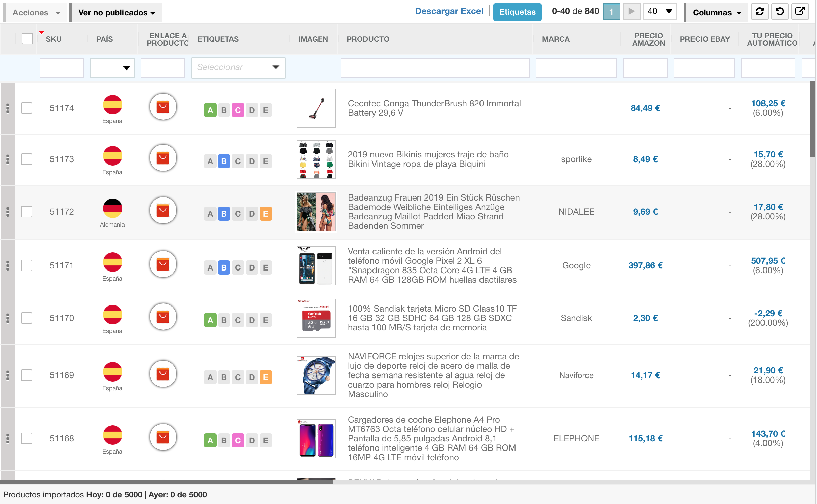817x504 pixels.
Task: Select checkbox for SKU 51173
Action: 27,159
